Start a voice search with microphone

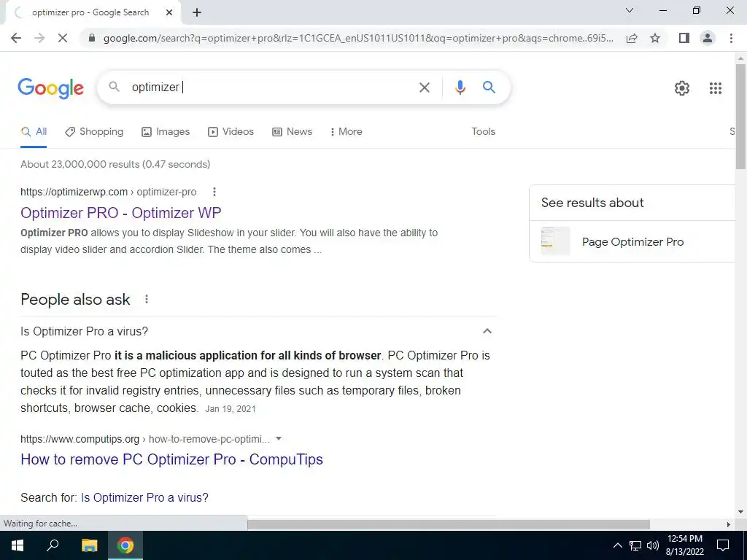click(x=460, y=87)
